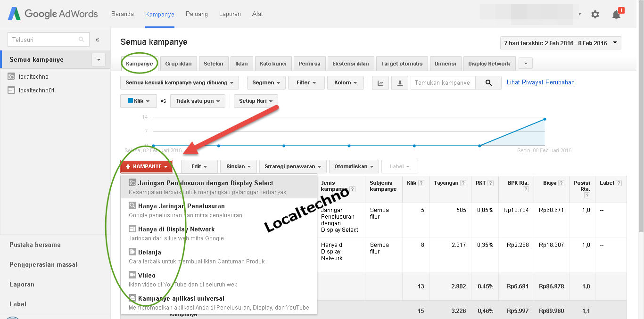Toggle the chart display icon button

click(x=380, y=83)
